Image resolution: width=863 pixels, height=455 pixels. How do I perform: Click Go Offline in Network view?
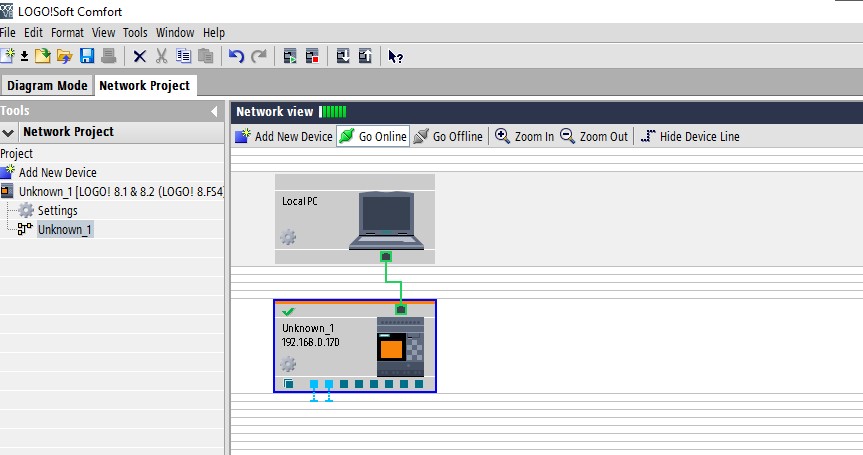tap(448, 136)
